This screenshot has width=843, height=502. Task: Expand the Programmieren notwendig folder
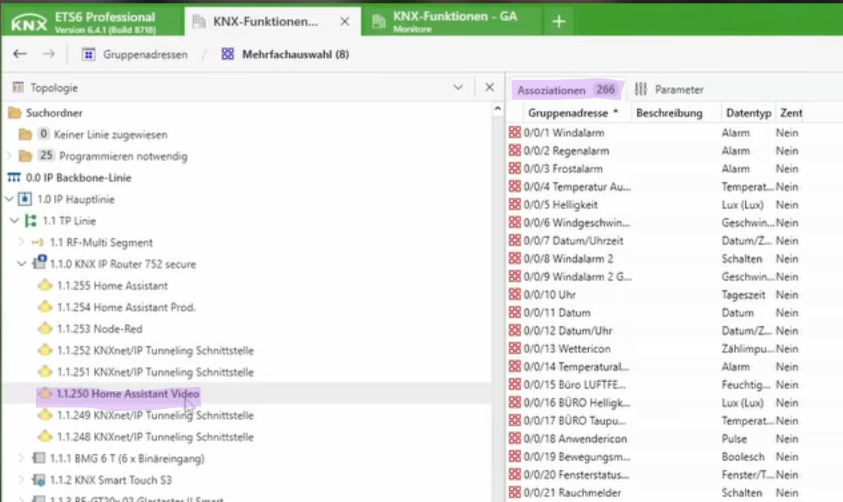point(9,156)
